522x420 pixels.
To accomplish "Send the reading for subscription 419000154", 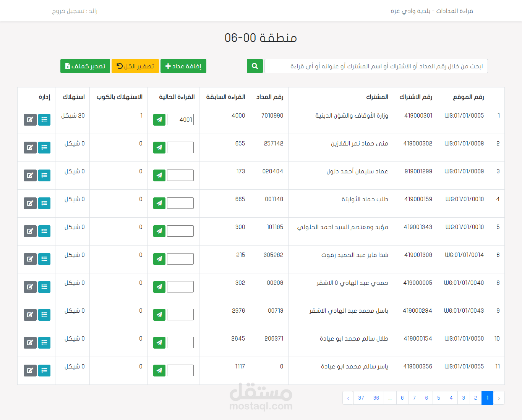I will 159,342.
